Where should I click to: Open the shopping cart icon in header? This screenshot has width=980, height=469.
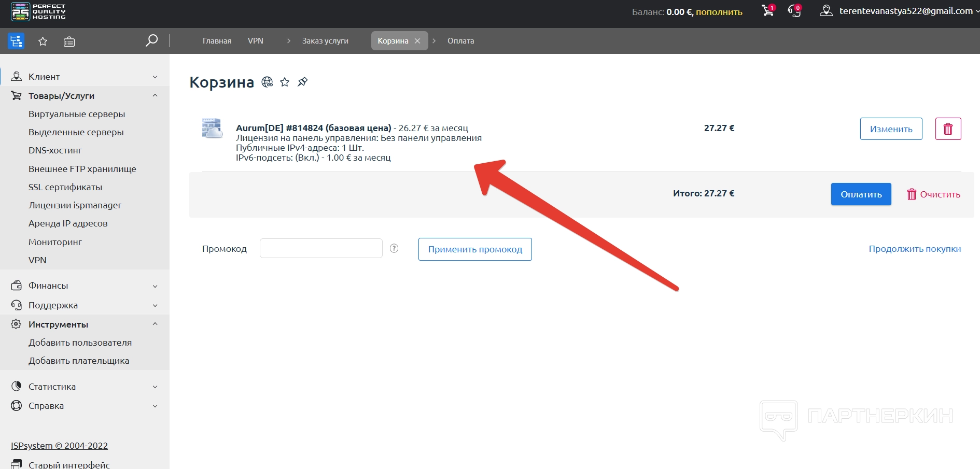[x=768, y=11]
